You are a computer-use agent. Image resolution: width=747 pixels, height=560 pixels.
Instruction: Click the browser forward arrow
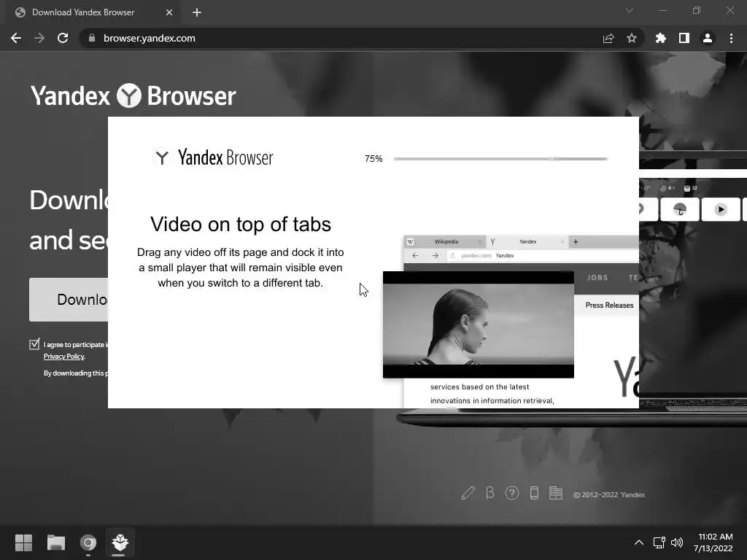[x=39, y=38]
